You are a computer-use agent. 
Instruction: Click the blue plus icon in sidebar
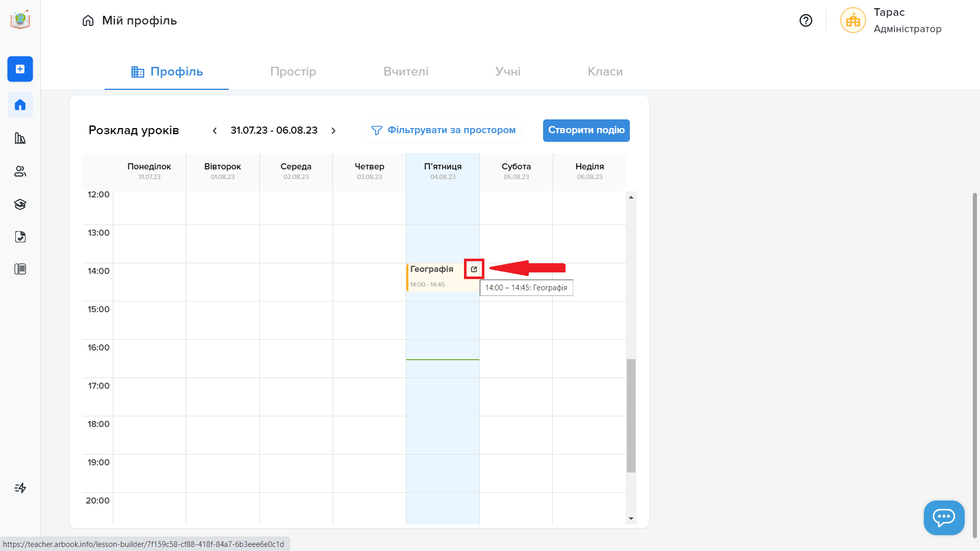click(x=20, y=69)
